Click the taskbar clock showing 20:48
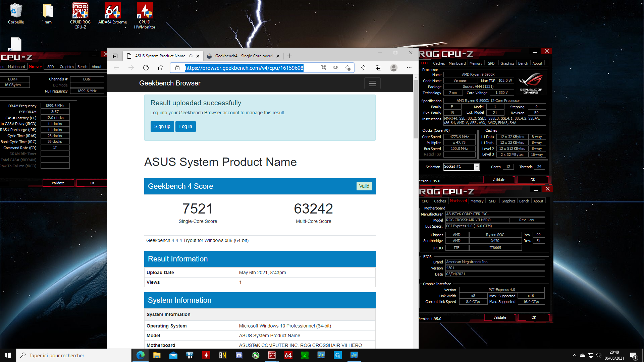 click(x=614, y=355)
